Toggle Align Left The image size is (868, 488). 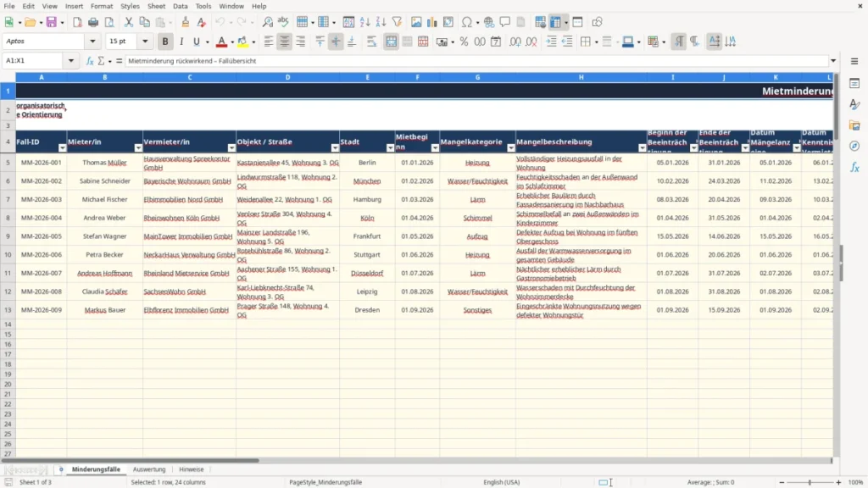(x=269, y=42)
